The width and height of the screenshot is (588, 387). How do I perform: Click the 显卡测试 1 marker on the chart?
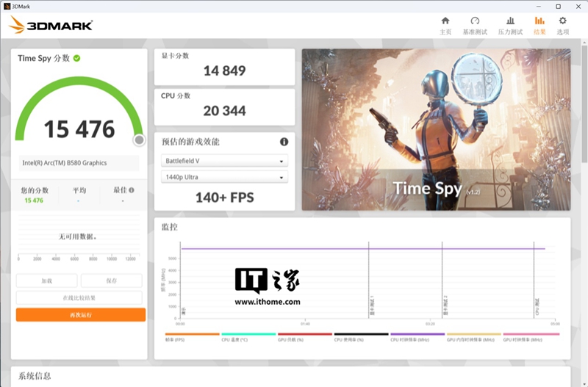pos(372,305)
